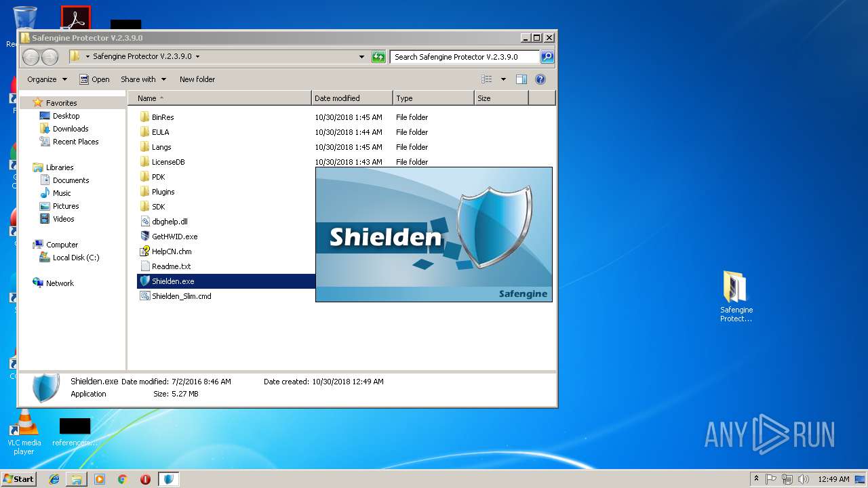The width and height of the screenshot is (868, 488).
Task: Click the taskbar clock showing 12:49 AM
Action: click(x=833, y=479)
